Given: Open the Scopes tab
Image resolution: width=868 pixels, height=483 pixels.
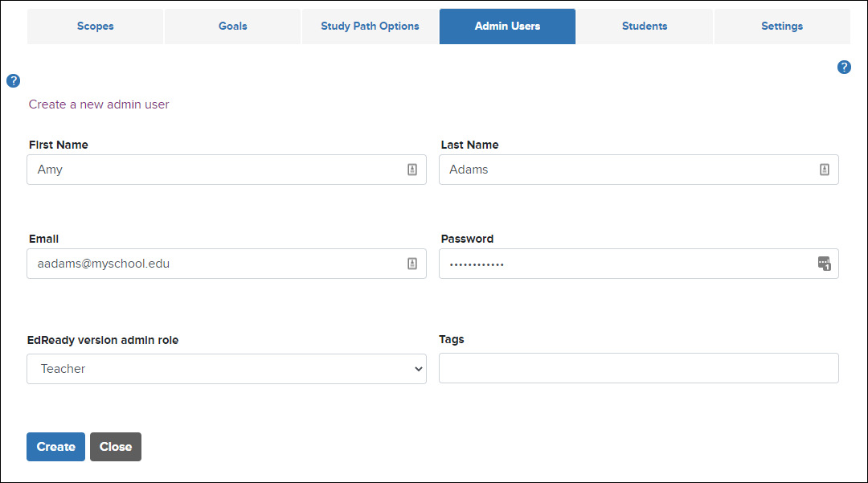Looking at the screenshot, I should [95, 26].
